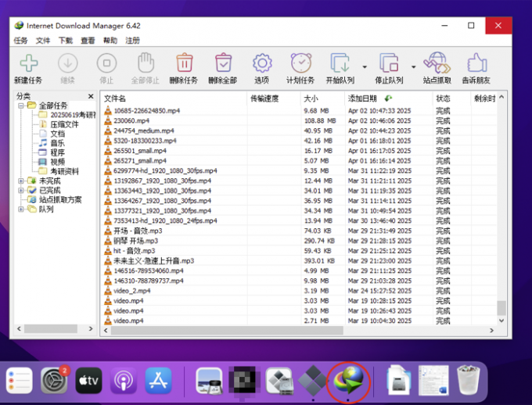The image size is (532, 405).
Task: Click the 告诉朋友 thumbs-up icon
Action: click(x=476, y=63)
